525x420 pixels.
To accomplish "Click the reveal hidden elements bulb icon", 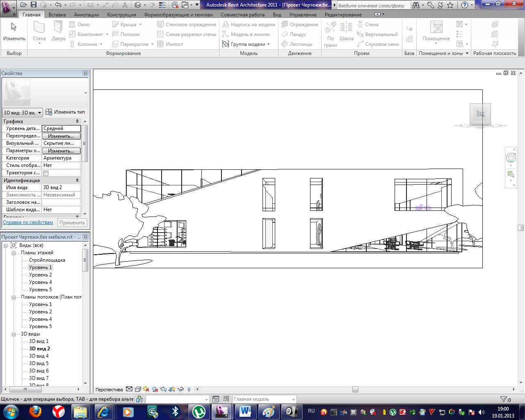I will pyautogui.click(x=189, y=389).
